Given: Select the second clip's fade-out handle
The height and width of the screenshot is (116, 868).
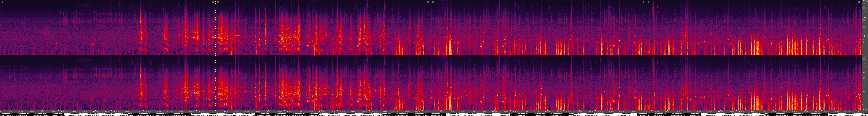Looking at the screenshot, I should pos(428,2).
